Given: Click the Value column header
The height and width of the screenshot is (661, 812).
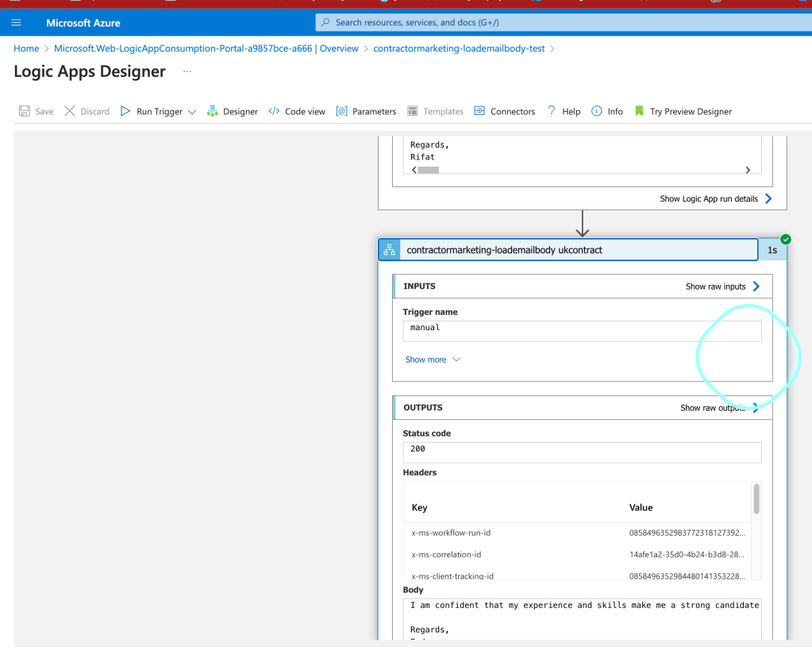Looking at the screenshot, I should (x=641, y=508).
